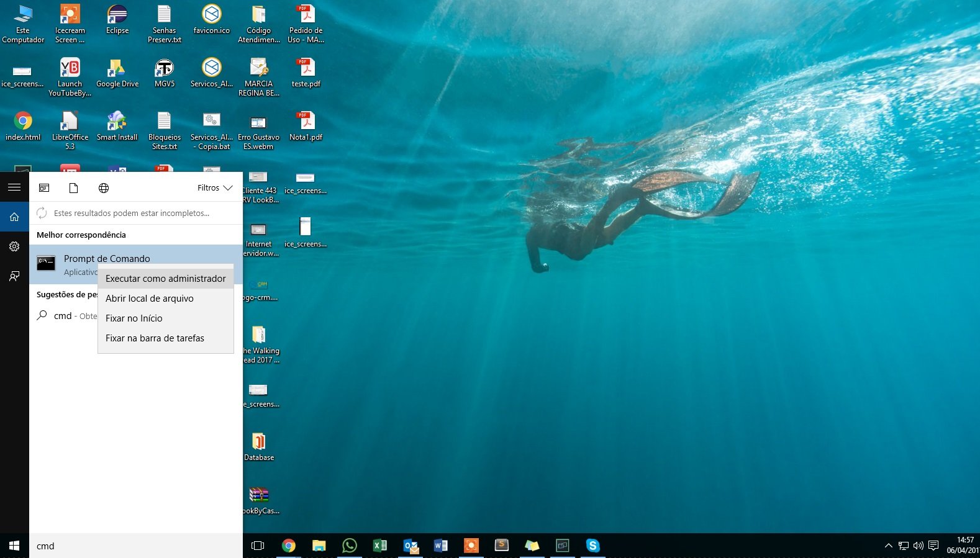980x558 pixels.
Task: Choose 'Fixar no Início' menu entry
Action: point(134,318)
